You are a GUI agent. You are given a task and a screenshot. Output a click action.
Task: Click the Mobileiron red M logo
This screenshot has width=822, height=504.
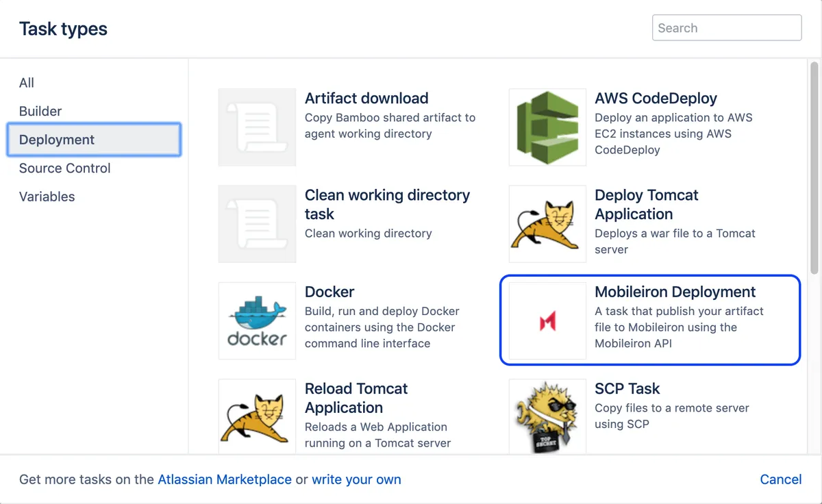[547, 320]
